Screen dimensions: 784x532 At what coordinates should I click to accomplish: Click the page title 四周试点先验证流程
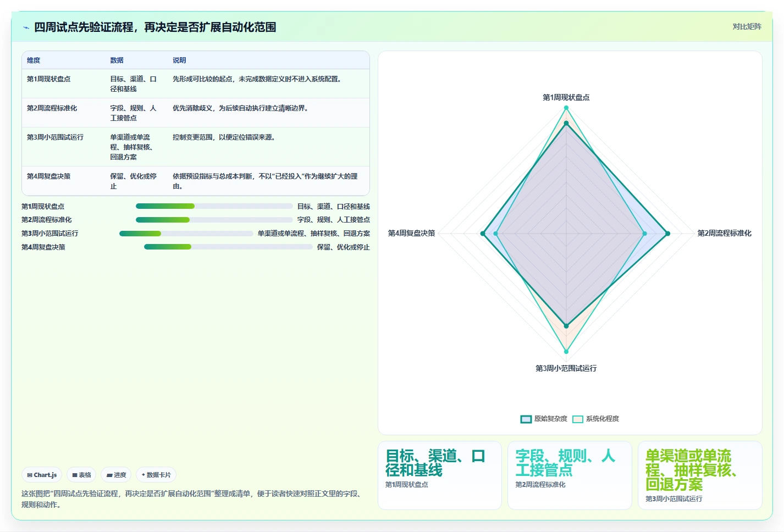click(155, 27)
